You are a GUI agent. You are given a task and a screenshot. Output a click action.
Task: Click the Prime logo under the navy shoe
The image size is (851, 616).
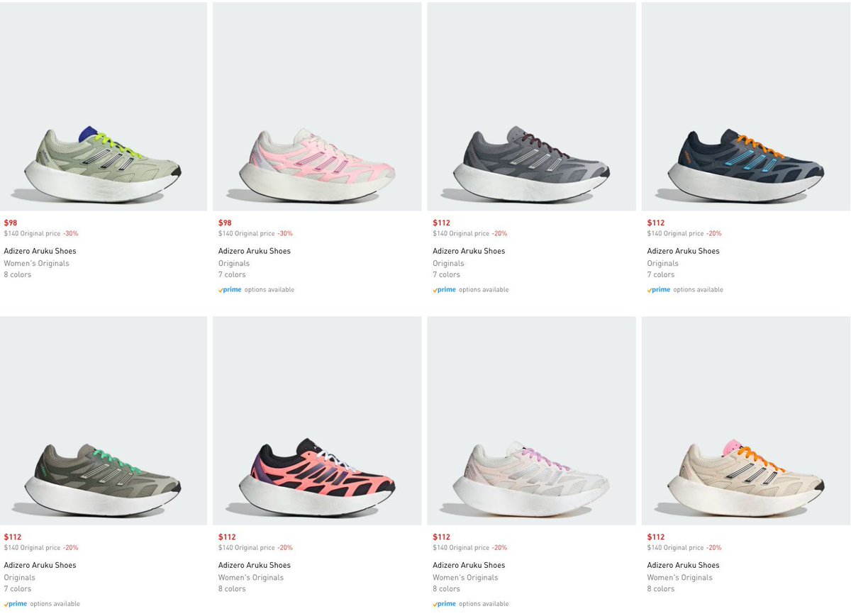click(659, 290)
